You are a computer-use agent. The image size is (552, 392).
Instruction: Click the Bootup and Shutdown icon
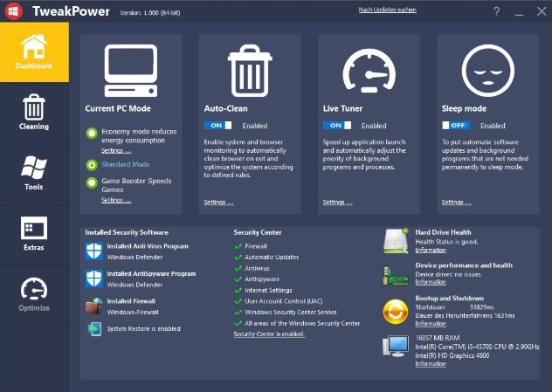[396, 309]
